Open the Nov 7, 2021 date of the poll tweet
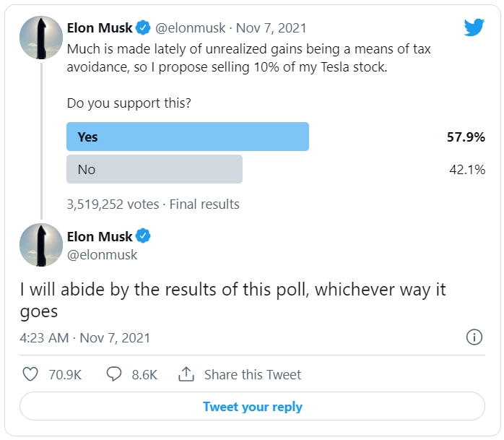The width and height of the screenshot is (504, 440). (271, 28)
